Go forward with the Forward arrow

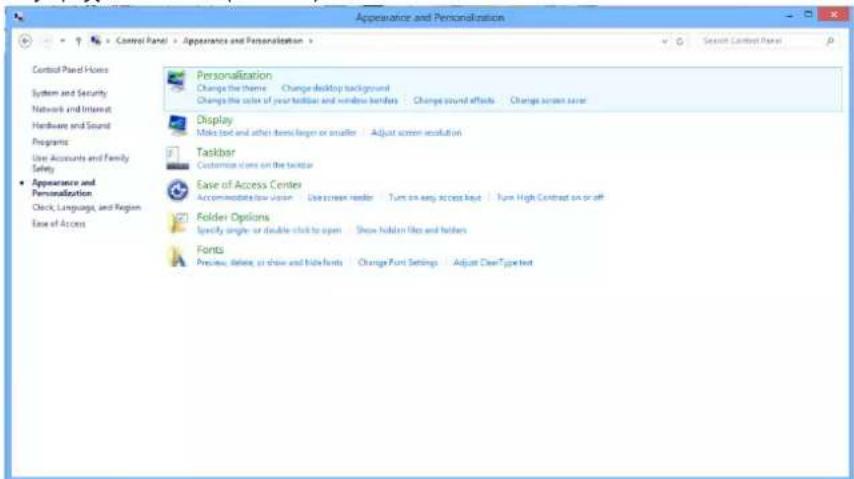(x=47, y=41)
